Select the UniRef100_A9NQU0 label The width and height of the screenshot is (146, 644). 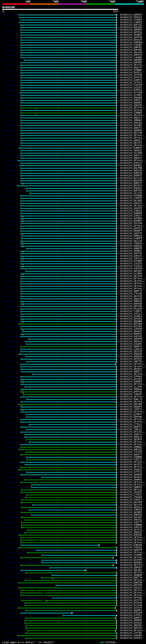131,120
